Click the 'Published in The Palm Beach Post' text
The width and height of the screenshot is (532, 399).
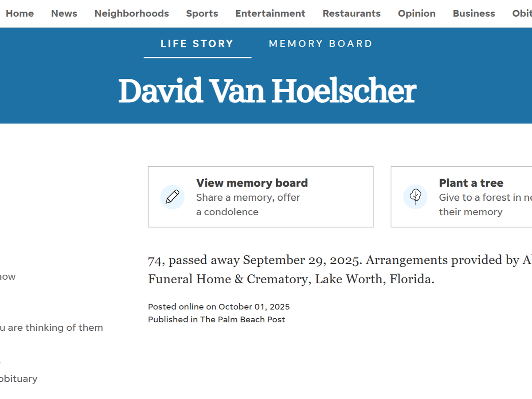tap(217, 319)
